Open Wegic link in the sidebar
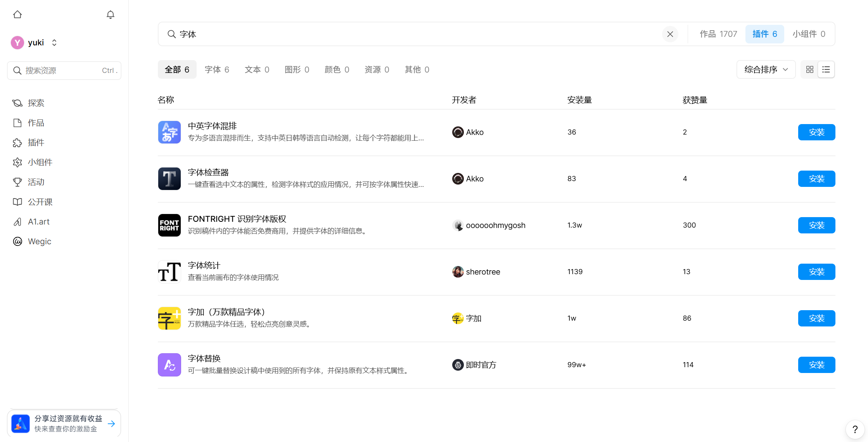868x442 pixels. click(39, 242)
